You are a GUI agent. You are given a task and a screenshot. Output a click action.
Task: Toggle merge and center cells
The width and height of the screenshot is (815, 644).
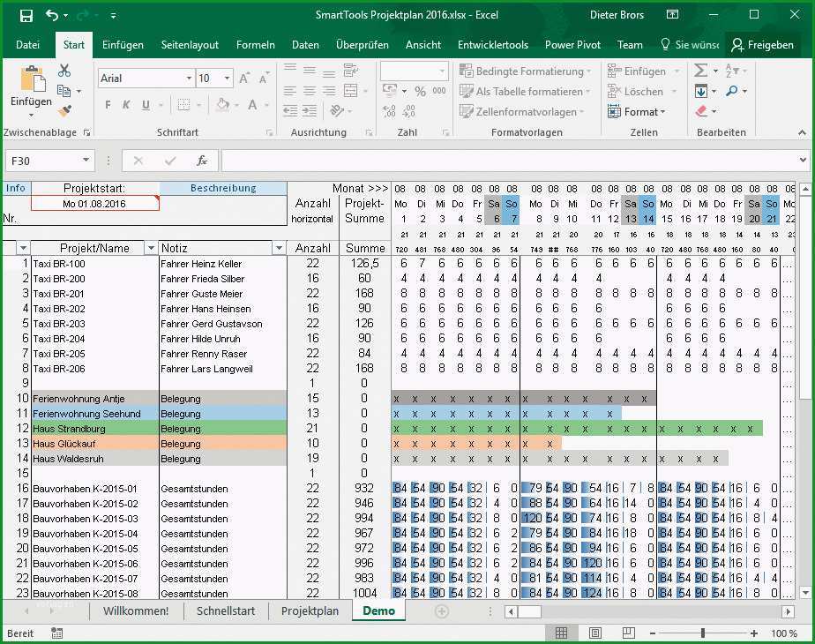351,91
